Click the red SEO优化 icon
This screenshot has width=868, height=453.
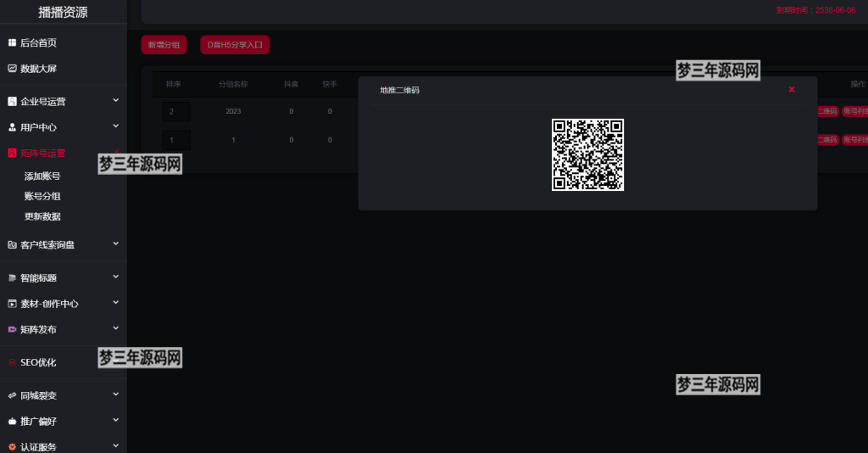12,363
